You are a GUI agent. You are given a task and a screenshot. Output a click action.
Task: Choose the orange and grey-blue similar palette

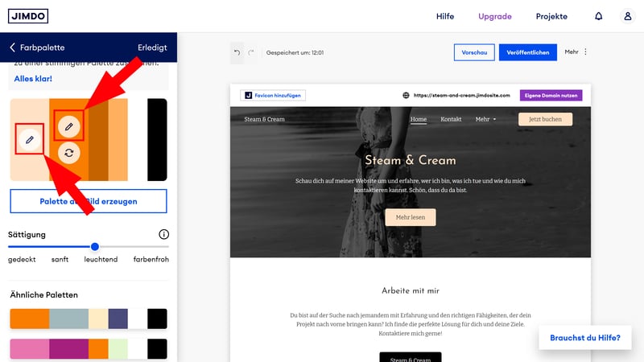point(88,319)
